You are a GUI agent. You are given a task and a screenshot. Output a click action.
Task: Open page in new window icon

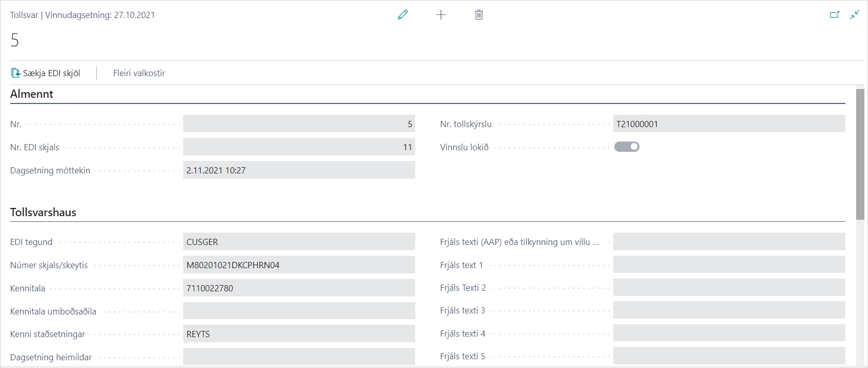tap(835, 15)
